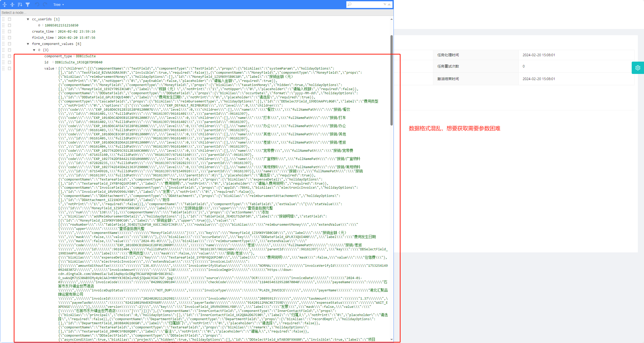Open context menu for cc_userids row
This screenshot has width=644, height=343.
[9, 19]
